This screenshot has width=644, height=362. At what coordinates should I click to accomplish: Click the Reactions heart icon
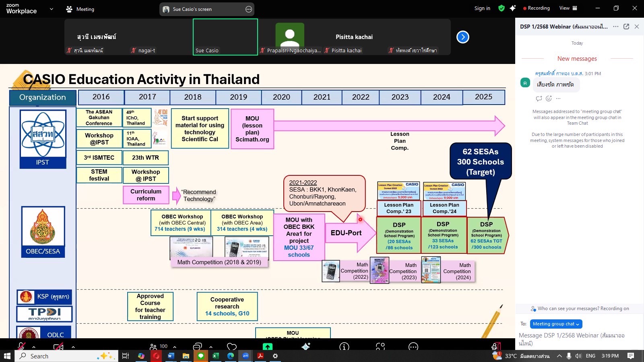click(231, 346)
